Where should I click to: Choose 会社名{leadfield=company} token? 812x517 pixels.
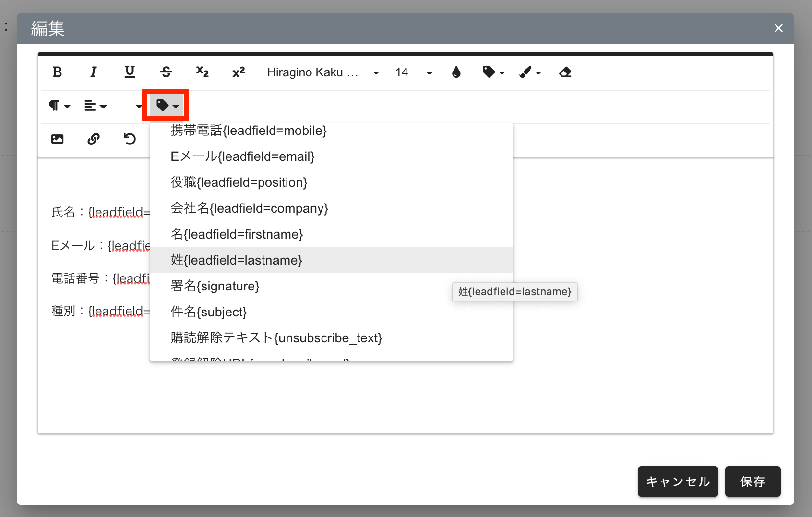coord(249,208)
